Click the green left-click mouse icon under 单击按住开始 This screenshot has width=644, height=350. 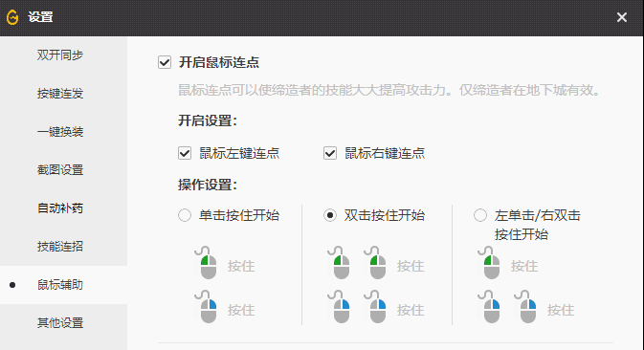coord(206,263)
